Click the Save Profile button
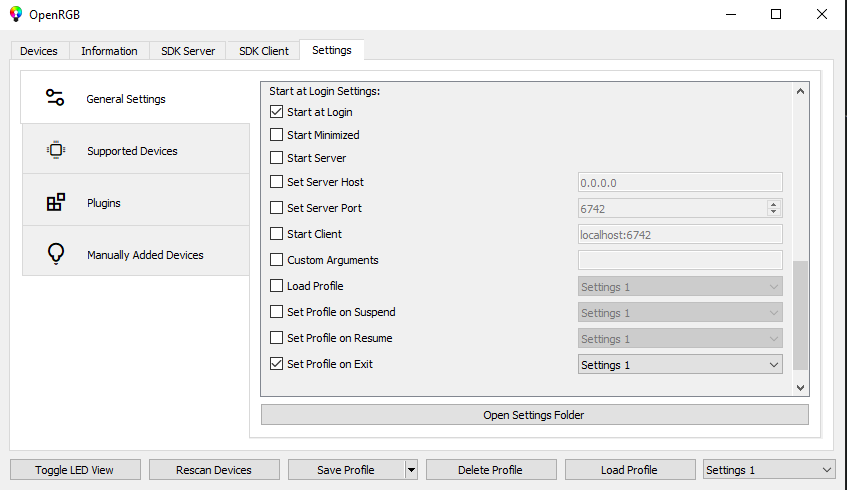This screenshot has height=490, width=847. click(x=346, y=470)
